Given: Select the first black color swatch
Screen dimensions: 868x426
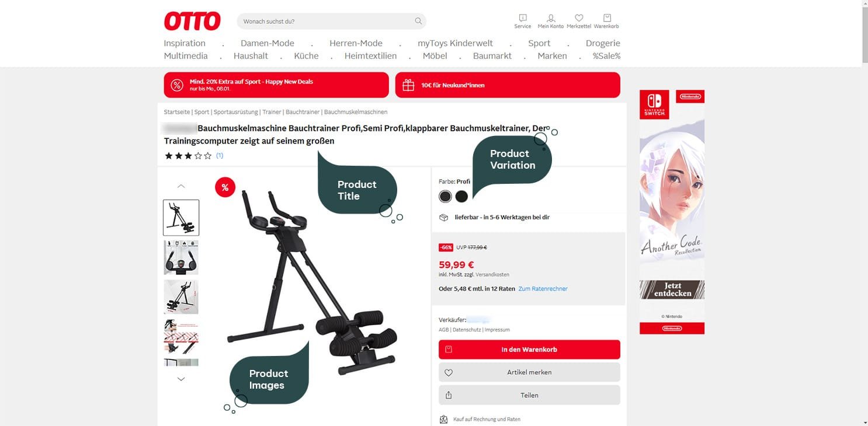Looking at the screenshot, I should tap(445, 196).
